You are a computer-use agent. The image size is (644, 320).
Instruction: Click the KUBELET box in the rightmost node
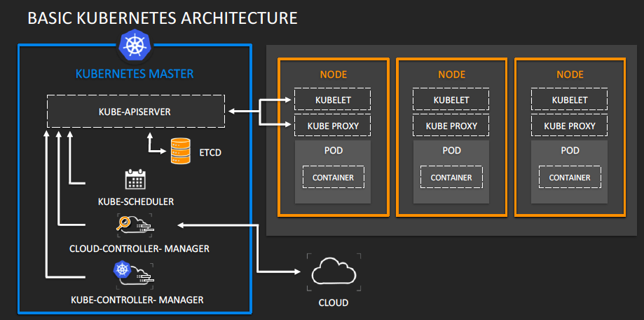point(570,99)
